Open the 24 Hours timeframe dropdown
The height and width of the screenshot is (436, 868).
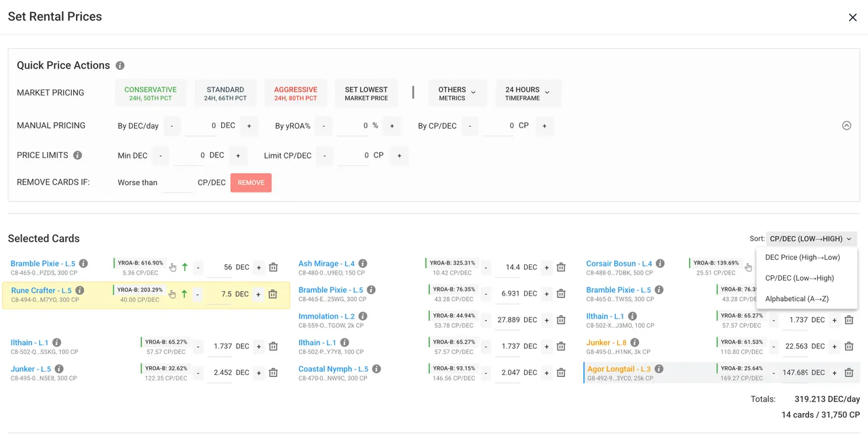coord(528,93)
